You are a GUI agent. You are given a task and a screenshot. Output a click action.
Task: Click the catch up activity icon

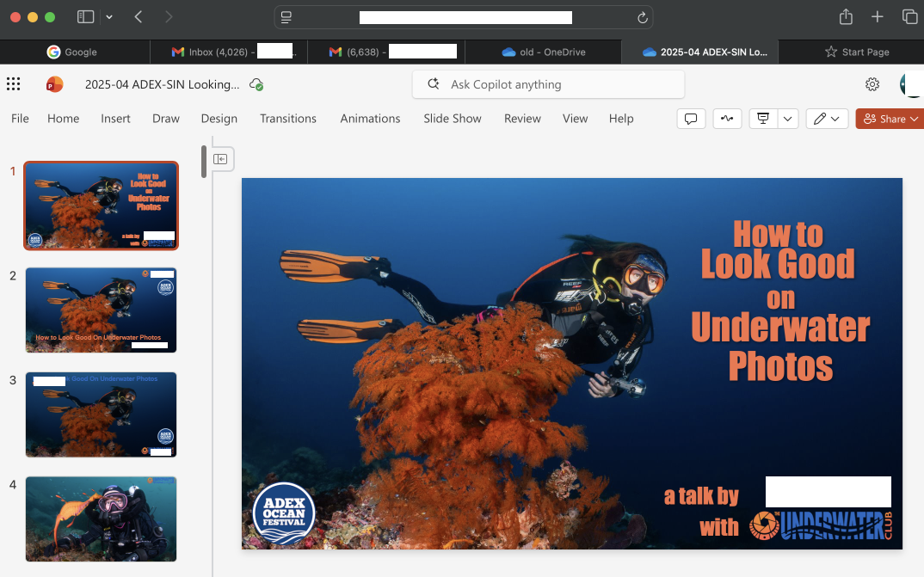(x=727, y=119)
